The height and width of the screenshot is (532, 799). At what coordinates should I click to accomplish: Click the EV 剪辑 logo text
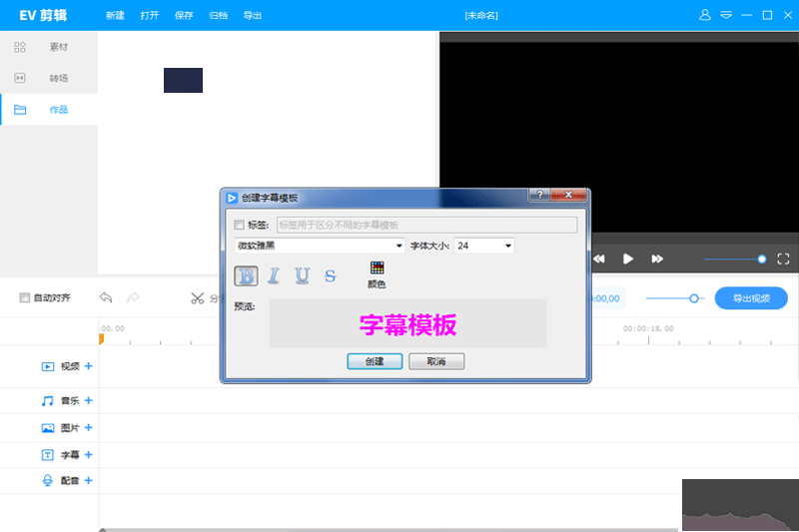pos(43,15)
